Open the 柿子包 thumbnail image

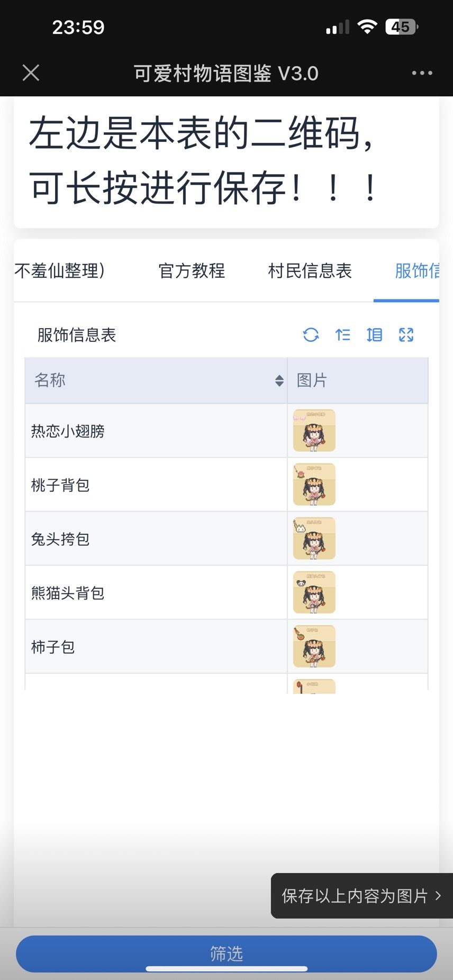click(314, 647)
